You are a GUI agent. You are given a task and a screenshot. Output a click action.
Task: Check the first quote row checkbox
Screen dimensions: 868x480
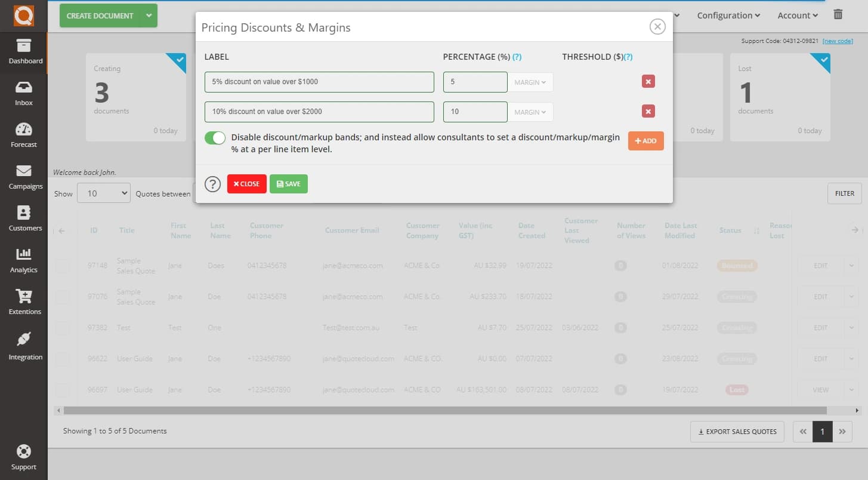(x=63, y=266)
